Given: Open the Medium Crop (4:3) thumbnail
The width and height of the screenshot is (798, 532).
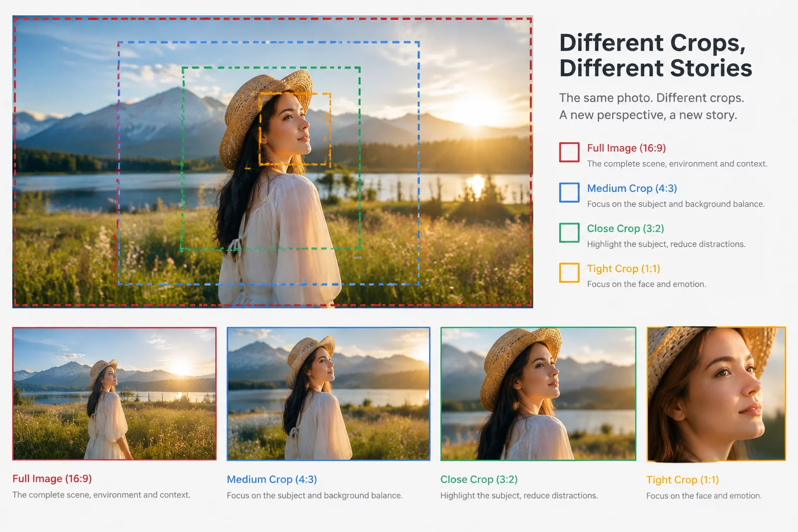Looking at the screenshot, I should (x=328, y=394).
